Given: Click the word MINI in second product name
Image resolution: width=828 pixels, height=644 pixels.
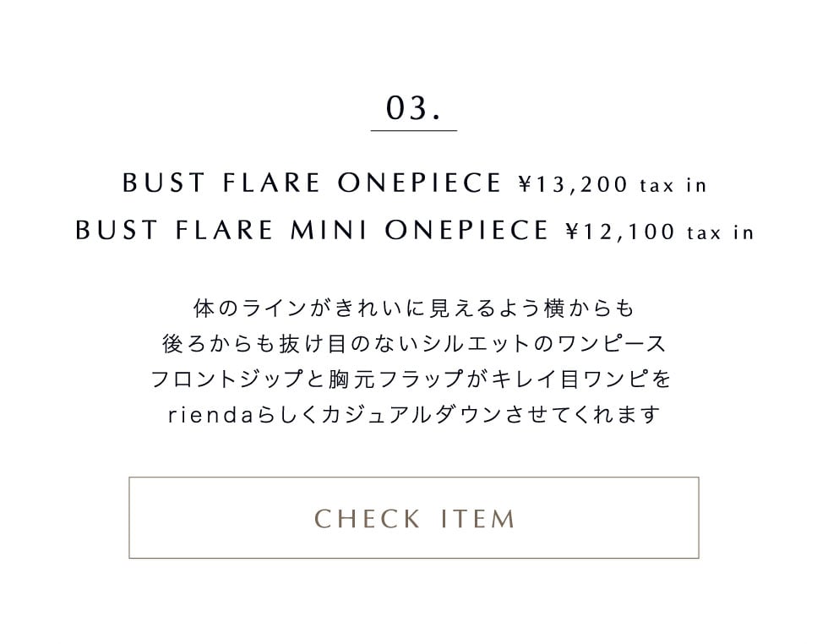Looking at the screenshot, I should (330, 230).
